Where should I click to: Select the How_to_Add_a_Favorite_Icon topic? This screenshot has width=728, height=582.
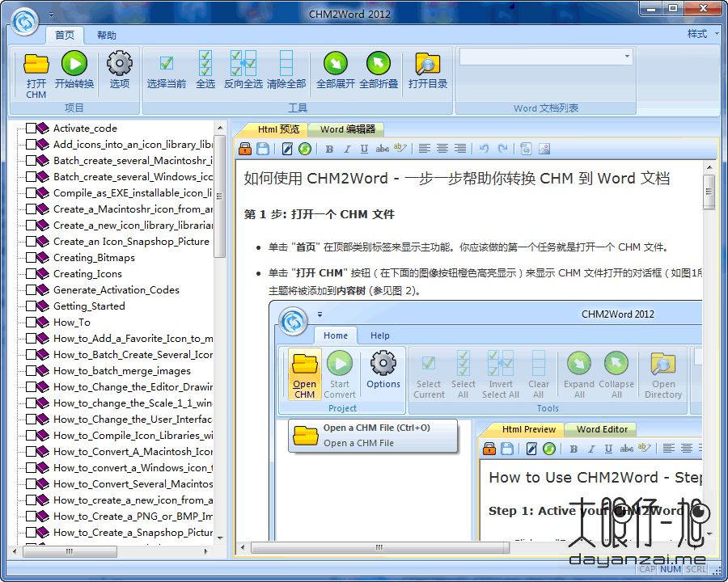[x=133, y=339]
